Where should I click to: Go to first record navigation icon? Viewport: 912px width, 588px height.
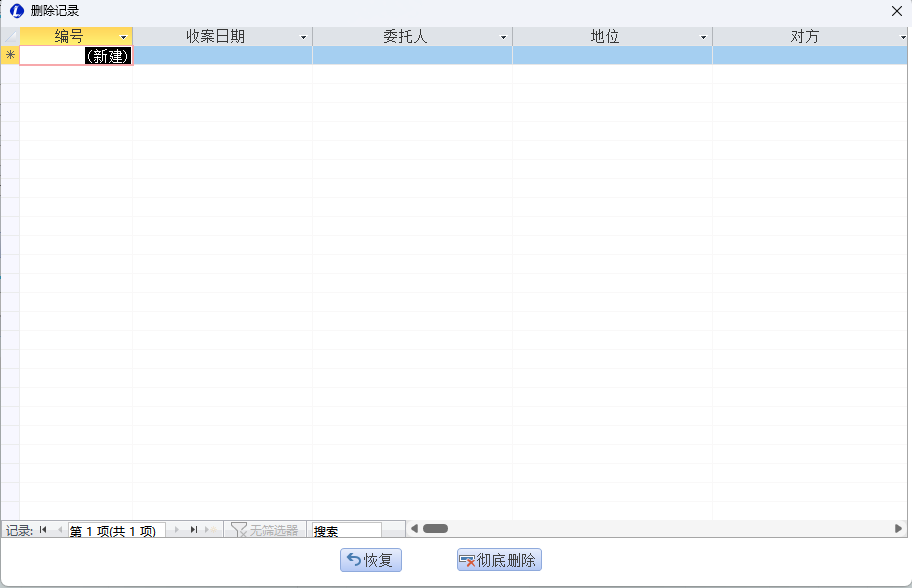[x=44, y=530]
